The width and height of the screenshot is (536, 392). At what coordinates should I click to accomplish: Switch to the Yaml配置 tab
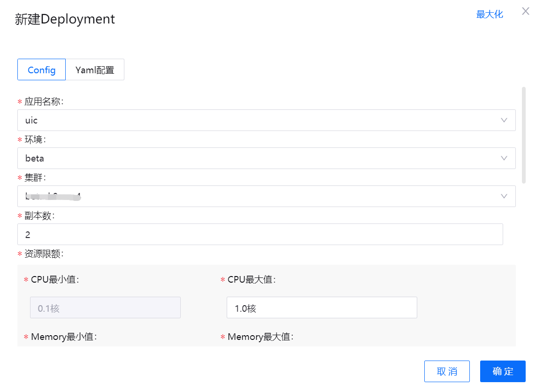[95, 69]
